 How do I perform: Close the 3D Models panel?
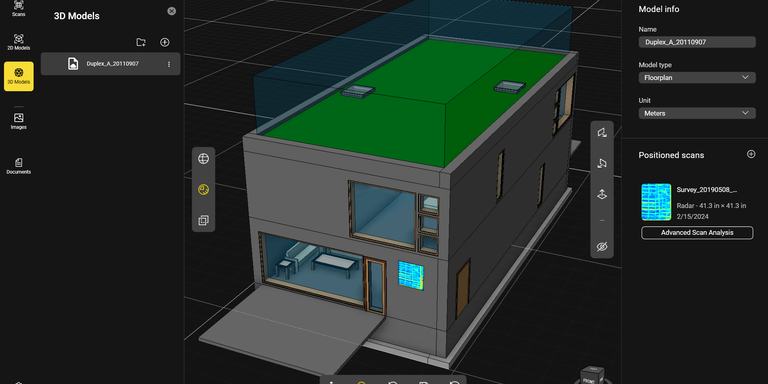pos(171,11)
